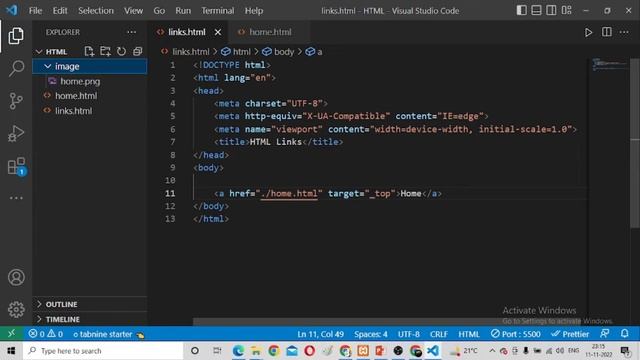The image size is (640, 360).
Task: Close the links.html tab
Action: tap(218, 32)
